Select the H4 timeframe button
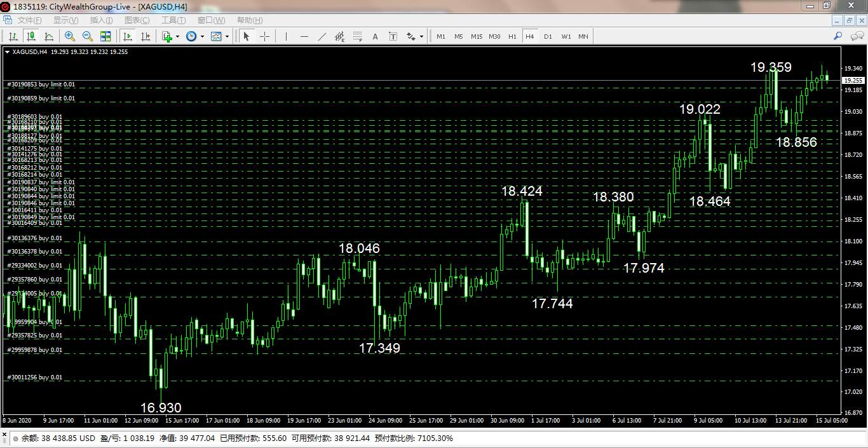 click(x=530, y=36)
